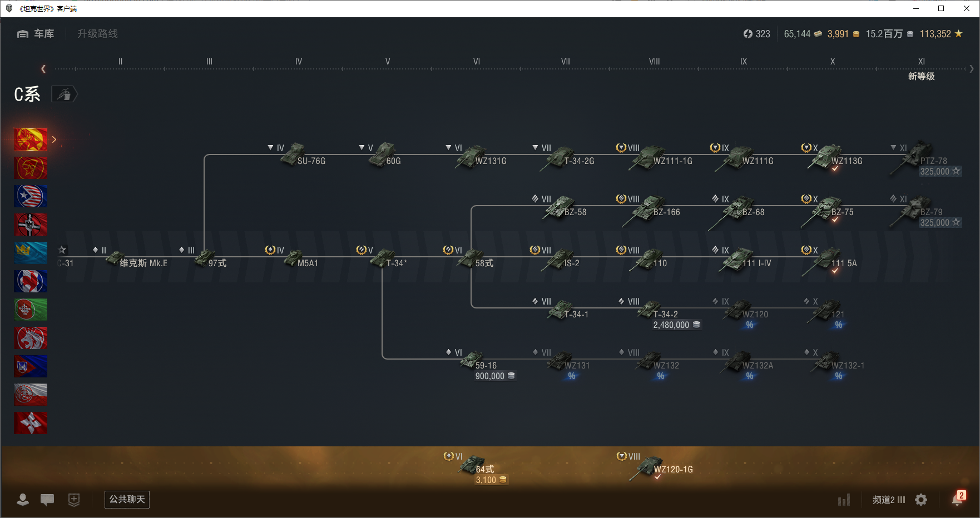Switch to the 车库 tab

coord(36,34)
